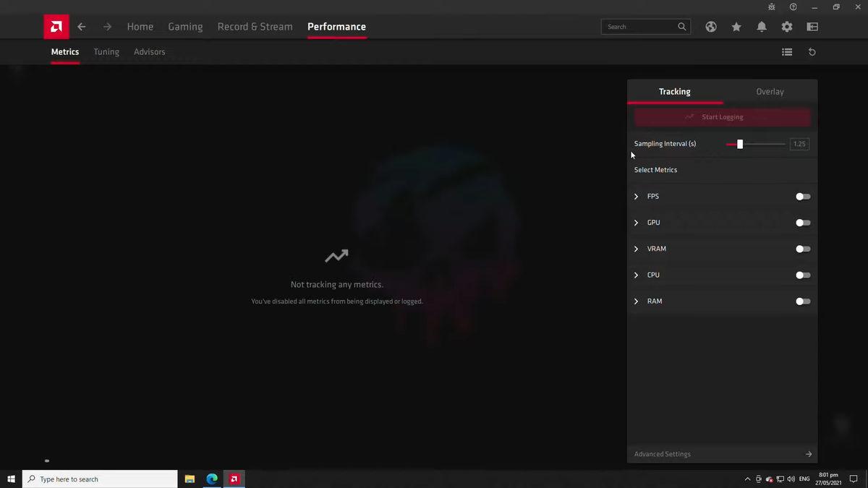Toggle the sidebar layout icon
This screenshot has height=488, width=868.
tap(812, 27)
